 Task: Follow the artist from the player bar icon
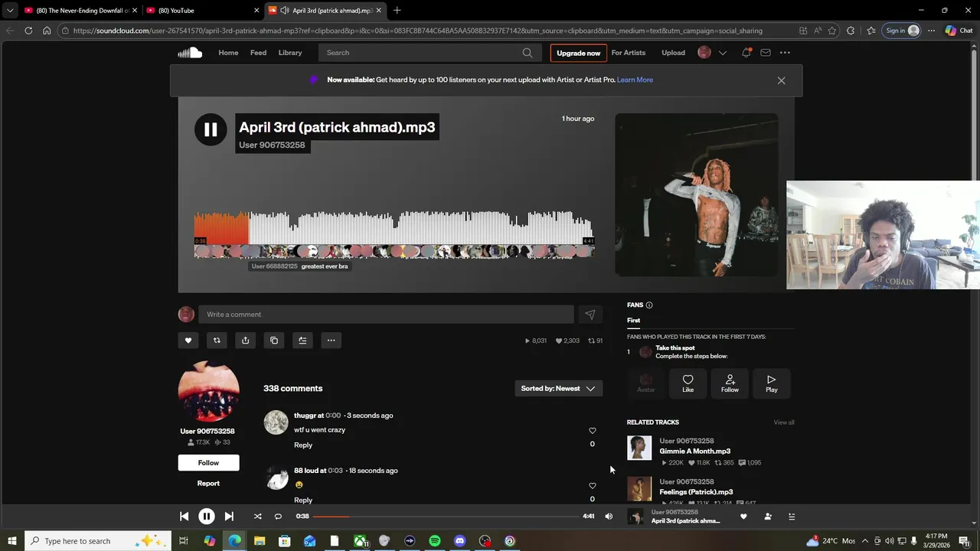pyautogui.click(x=768, y=517)
